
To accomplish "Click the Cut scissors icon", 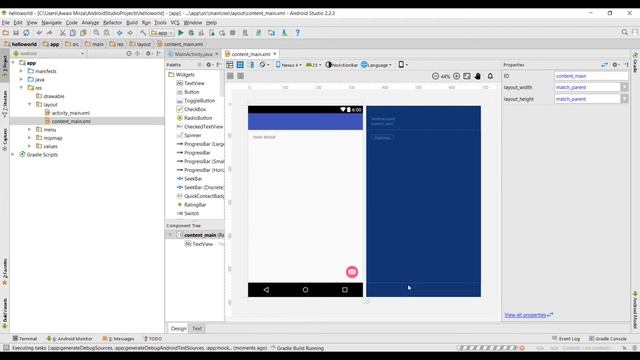I will (x=62, y=33).
